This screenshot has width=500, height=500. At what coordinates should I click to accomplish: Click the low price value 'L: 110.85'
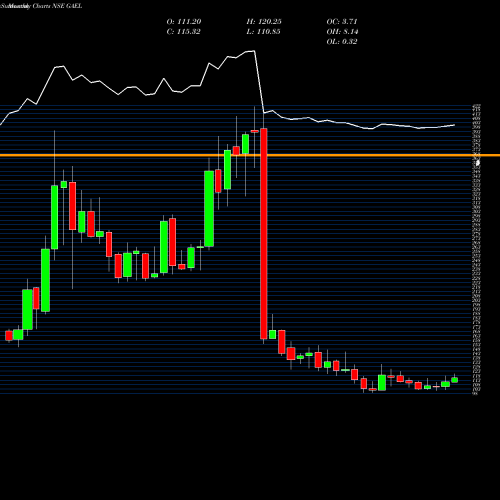tap(263, 32)
